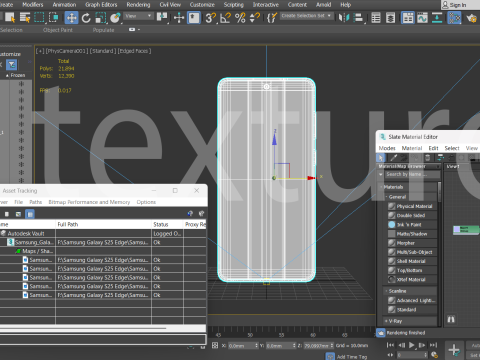Screen dimensions: 480x360
Task: Activate the Select and Scale tool
Action: (x=100, y=17)
